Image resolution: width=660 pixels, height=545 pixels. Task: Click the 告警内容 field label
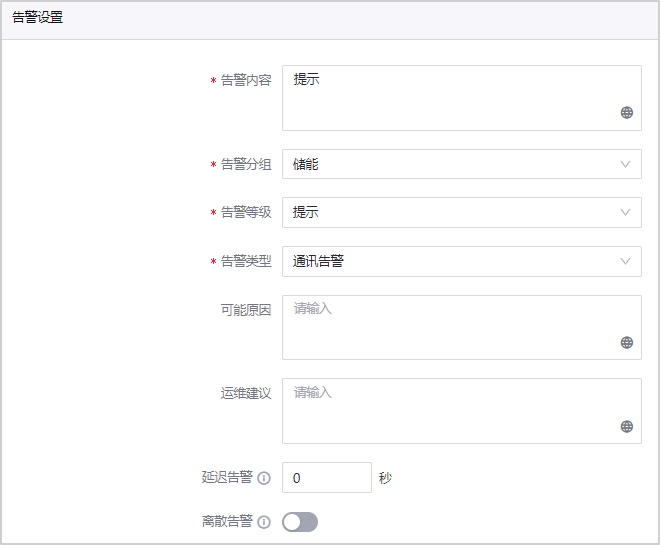[245, 80]
